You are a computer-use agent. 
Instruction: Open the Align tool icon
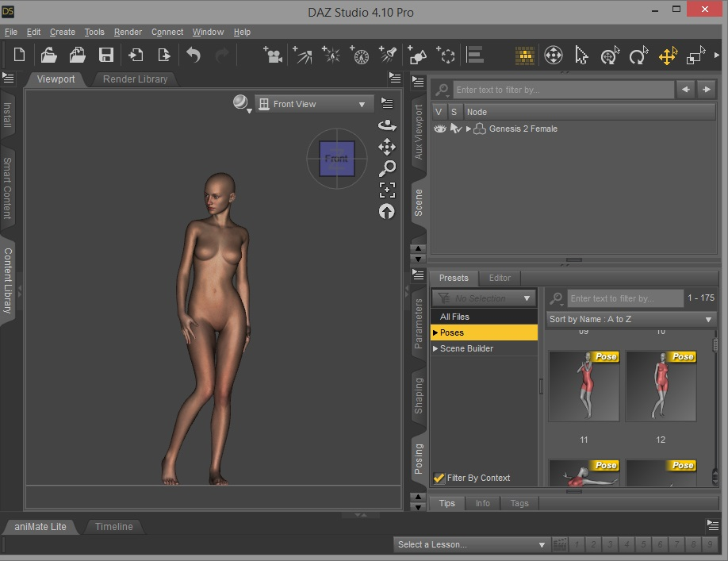(475, 55)
